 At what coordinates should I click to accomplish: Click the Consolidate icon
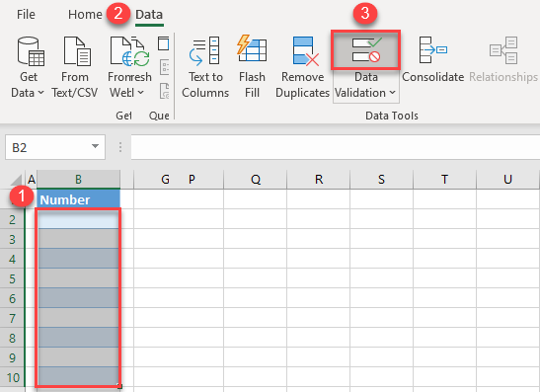click(x=433, y=50)
